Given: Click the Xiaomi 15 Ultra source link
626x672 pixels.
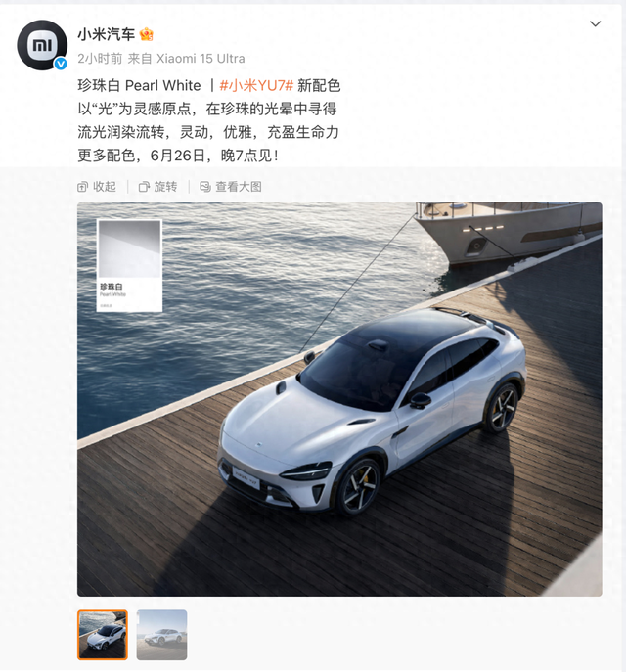Looking at the screenshot, I should pos(201,59).
